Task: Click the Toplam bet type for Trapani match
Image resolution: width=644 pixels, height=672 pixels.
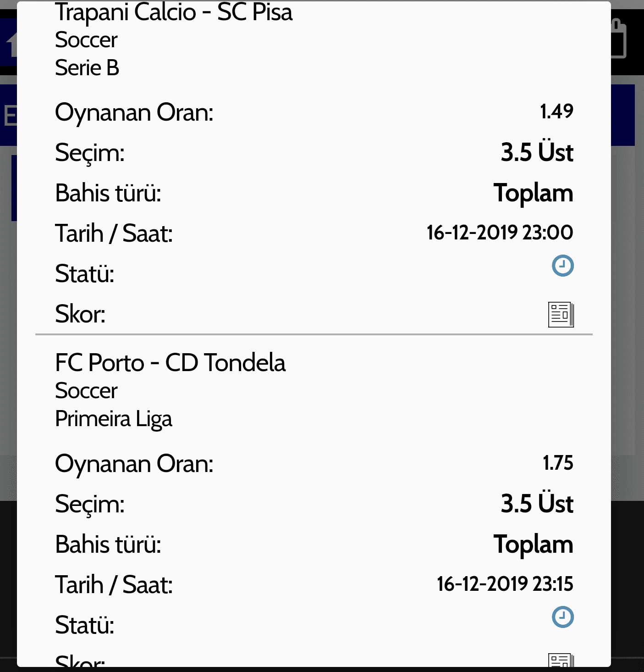Action: point(533,193)
